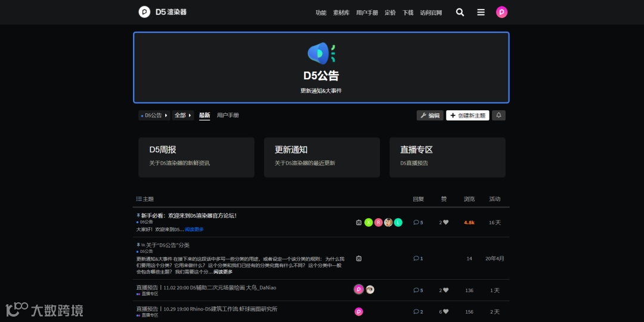The height and width of the screenshot is (322, 644).
Task: Click robot avatar icon in 新手必看 row
Action: (x=358, y=222)
